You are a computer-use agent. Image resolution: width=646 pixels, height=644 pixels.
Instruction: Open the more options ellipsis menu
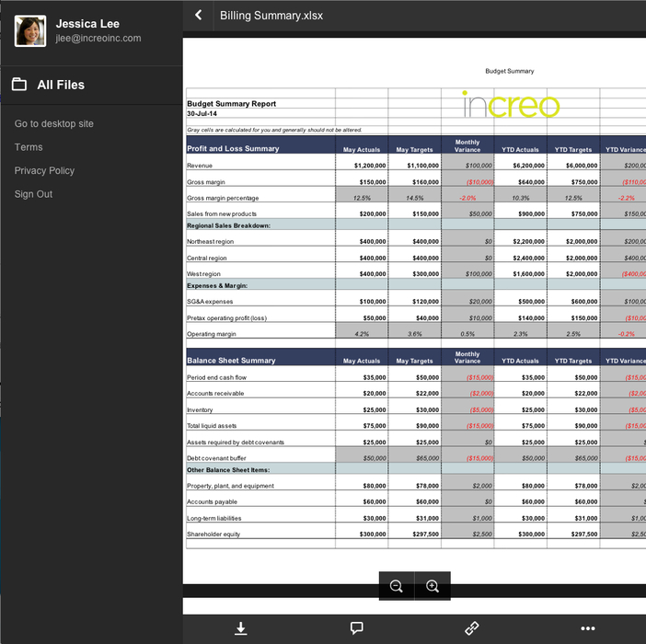click(588, 628)
